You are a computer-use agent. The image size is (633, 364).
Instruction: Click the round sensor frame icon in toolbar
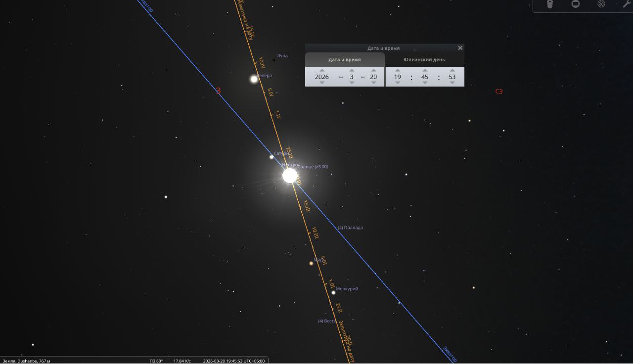576,4
